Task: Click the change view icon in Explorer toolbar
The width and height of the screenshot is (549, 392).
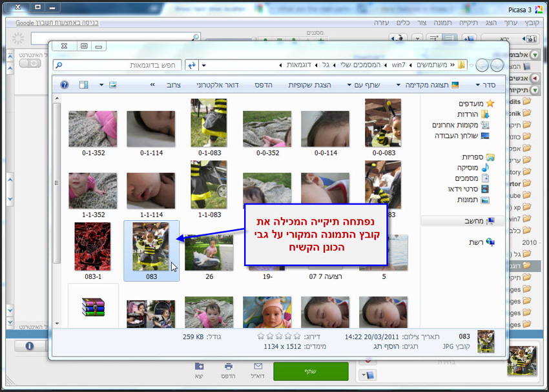Action: coord(113,85)
